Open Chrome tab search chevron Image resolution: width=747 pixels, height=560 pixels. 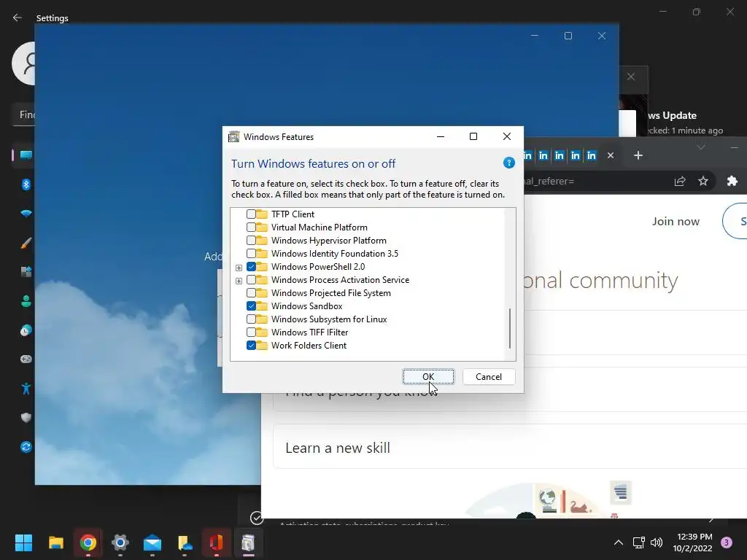pos(701,147)
